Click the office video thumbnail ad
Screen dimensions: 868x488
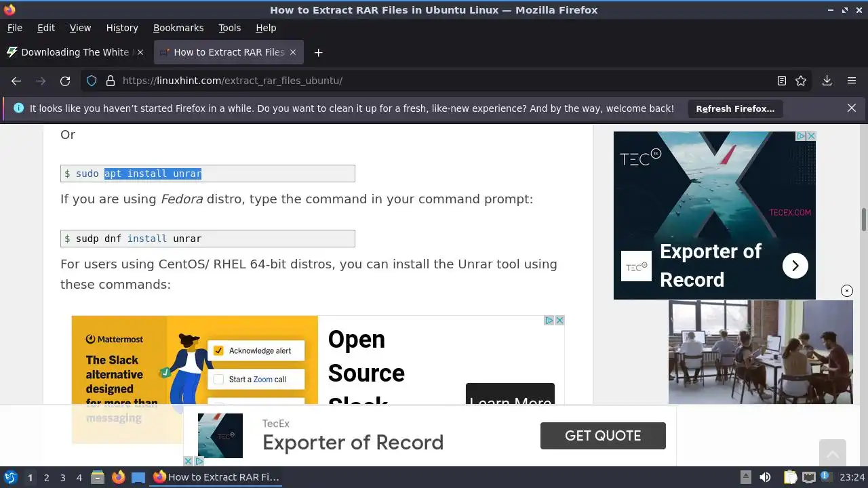coord(761,352)
